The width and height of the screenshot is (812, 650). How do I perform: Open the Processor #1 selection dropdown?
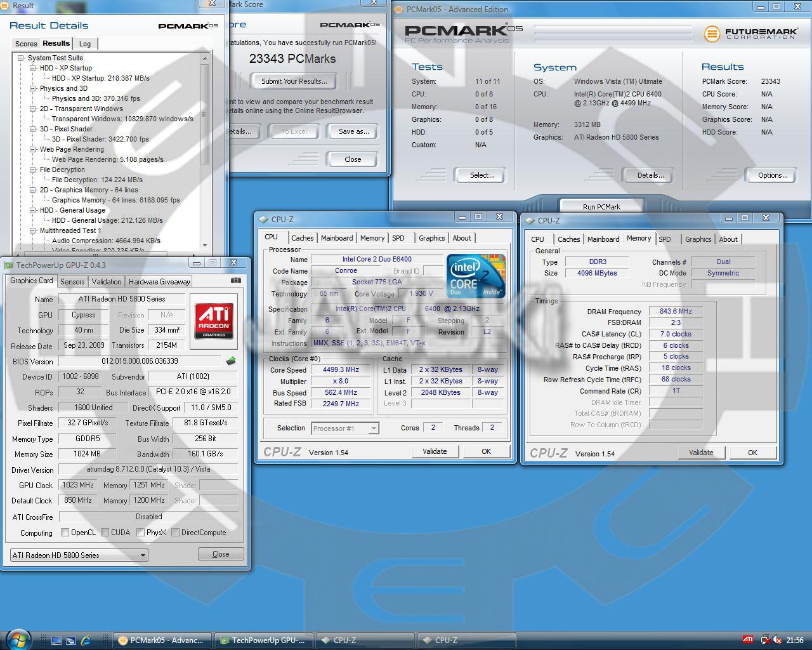coord(345,428)
